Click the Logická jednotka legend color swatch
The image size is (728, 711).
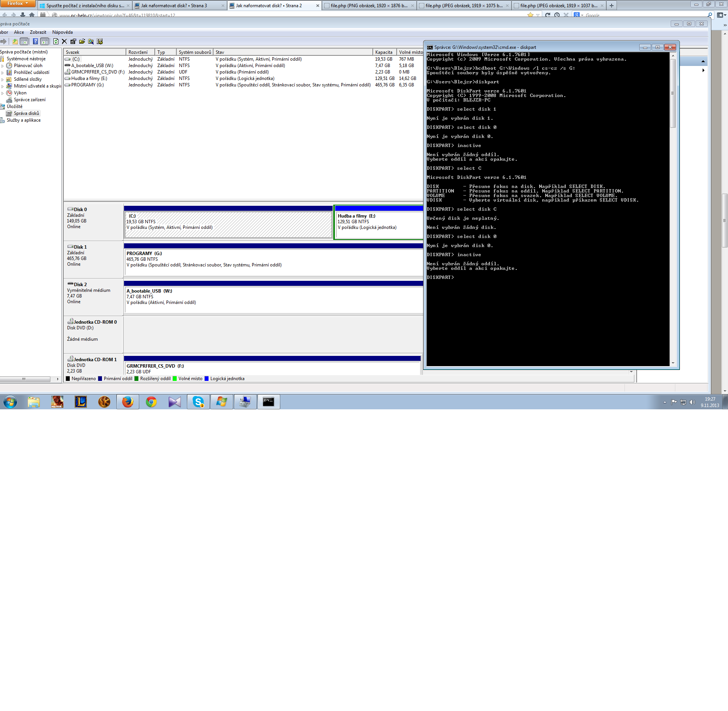[207, 379]
